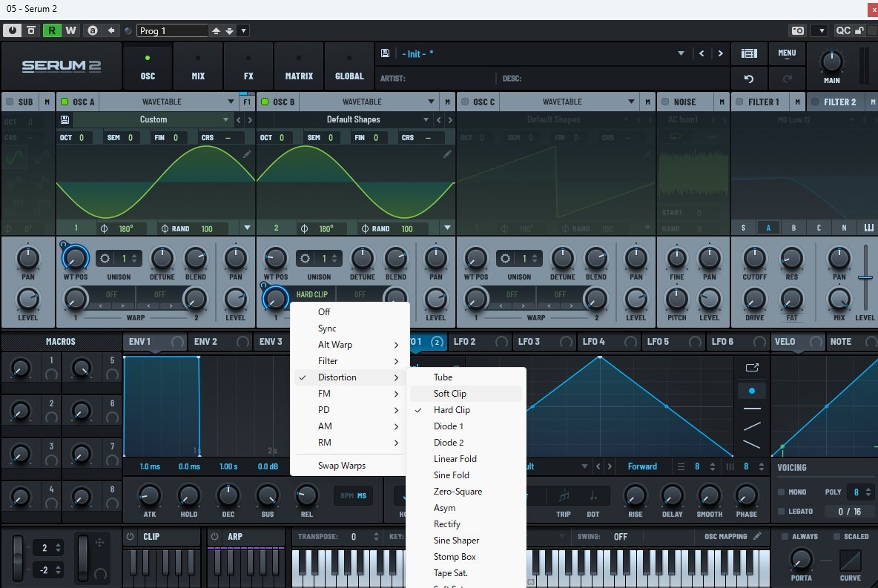Click the F1 button on OSC A
Viewport: 878px width, 588px height.
point(247,102)
